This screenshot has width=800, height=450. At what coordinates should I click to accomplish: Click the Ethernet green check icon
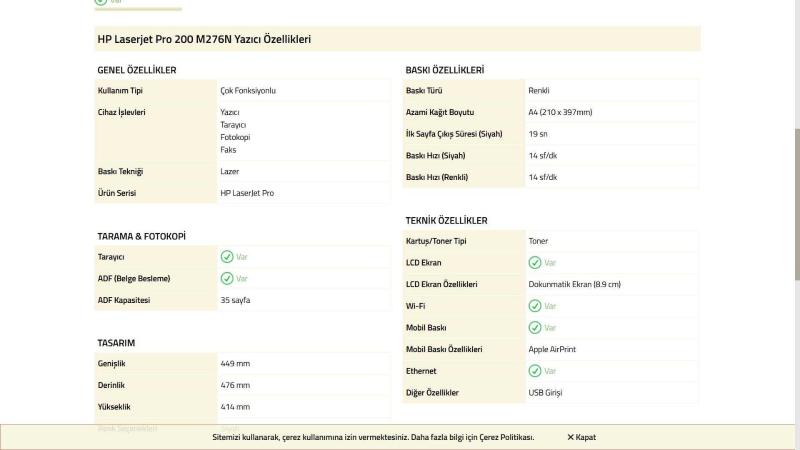click(x=535, y=371)
